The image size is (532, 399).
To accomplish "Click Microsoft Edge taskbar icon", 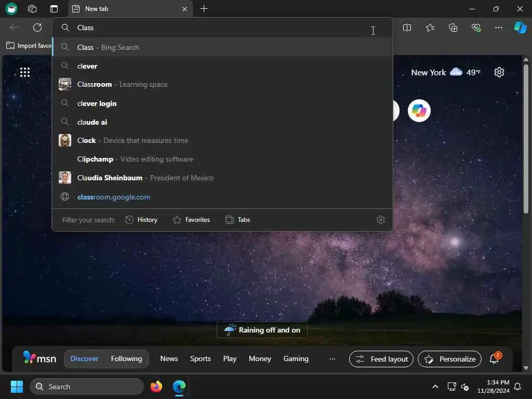I will 179,387.
